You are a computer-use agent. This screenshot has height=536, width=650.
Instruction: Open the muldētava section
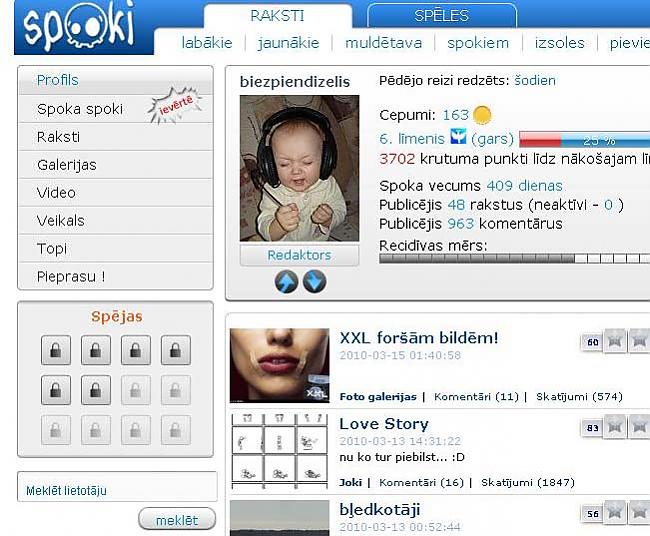[x=383, y=43]
